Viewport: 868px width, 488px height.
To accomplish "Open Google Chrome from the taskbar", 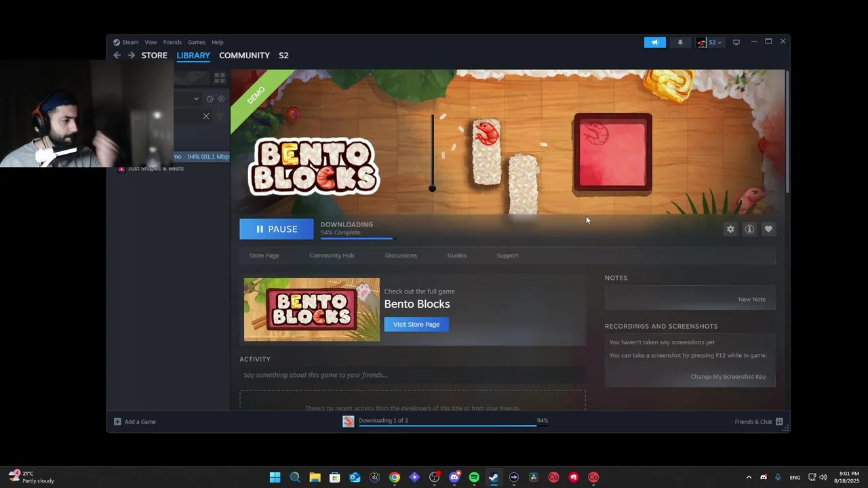I will 395,477.
